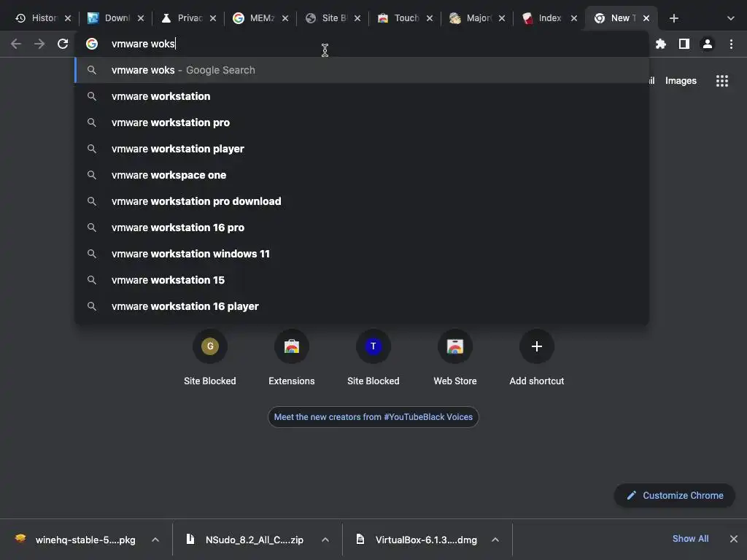Close the Index tab
Screen dimensions: 747x560
coord(573,18)
